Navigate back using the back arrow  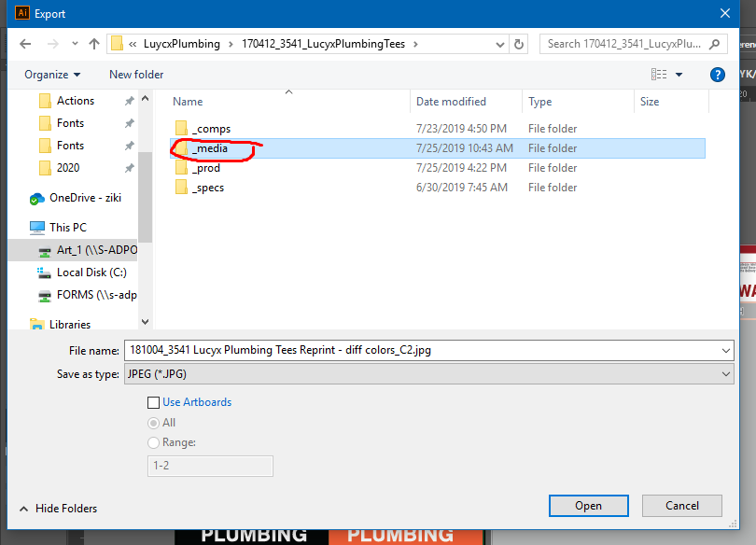pos(24,43)
